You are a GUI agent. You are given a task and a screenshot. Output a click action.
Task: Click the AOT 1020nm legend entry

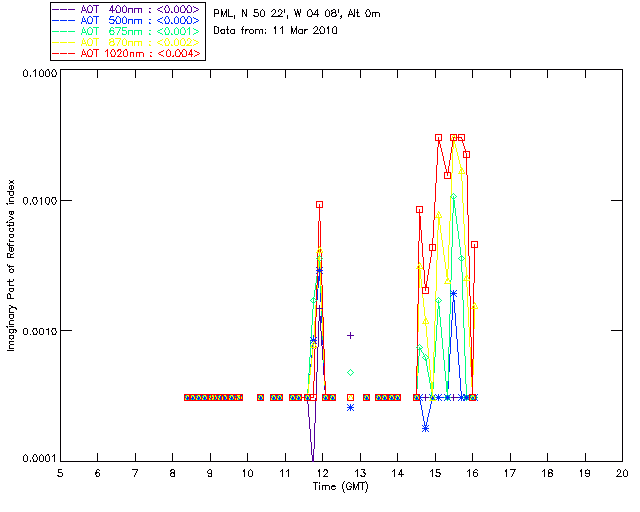point(127,53)
